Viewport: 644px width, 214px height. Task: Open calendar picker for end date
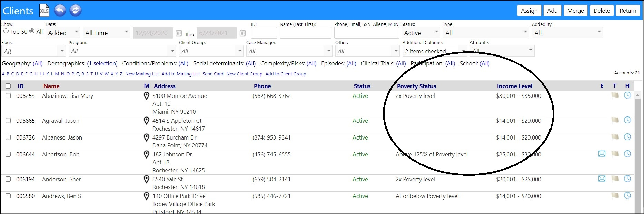click(242, 33)
